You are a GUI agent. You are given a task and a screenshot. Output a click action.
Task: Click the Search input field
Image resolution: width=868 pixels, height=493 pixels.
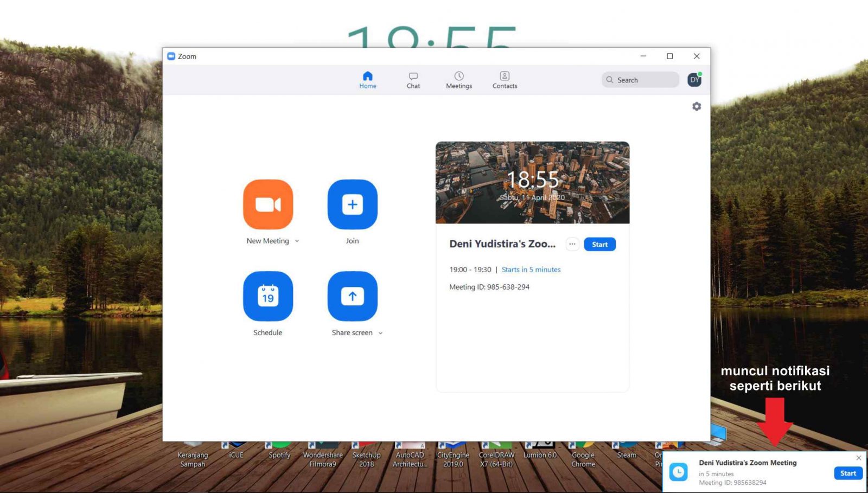click(641, 80)
